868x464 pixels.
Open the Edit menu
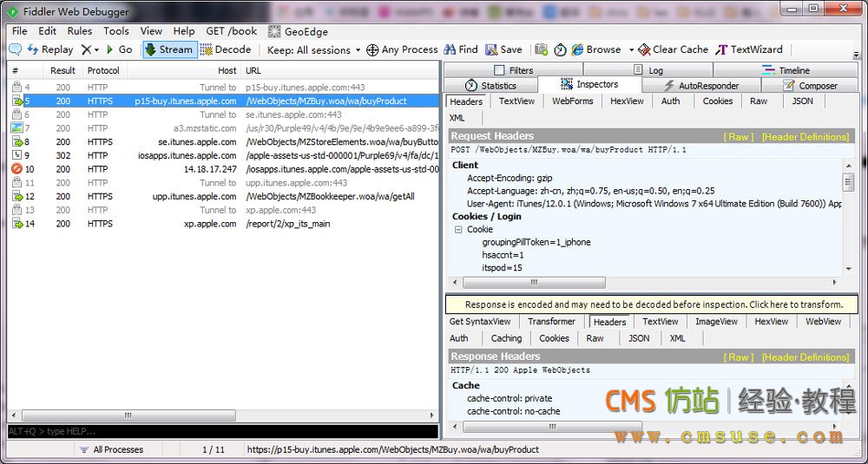48,31
